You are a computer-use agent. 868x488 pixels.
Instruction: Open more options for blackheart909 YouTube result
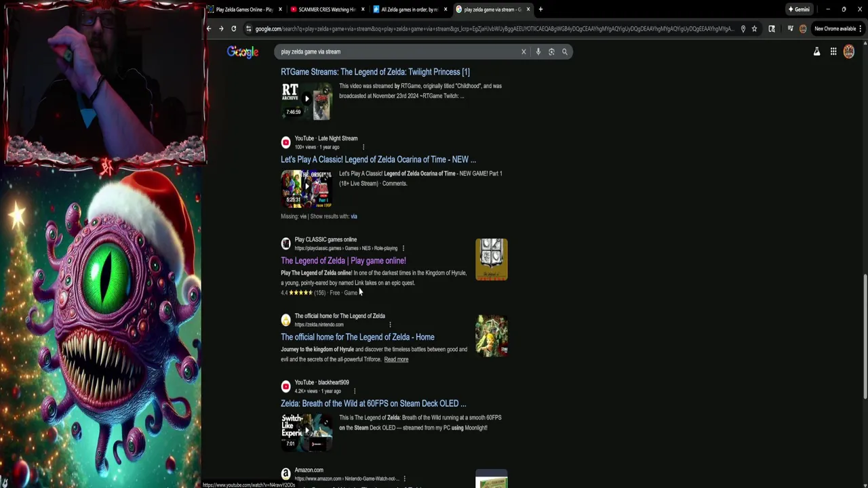354,391
